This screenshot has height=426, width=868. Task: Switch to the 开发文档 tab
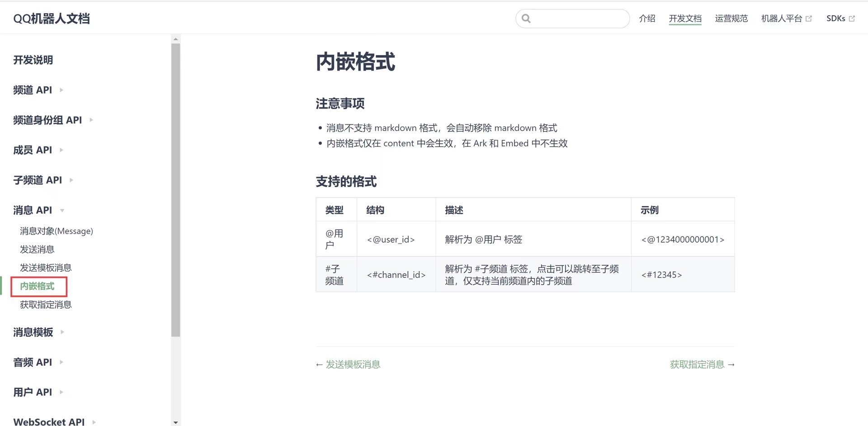[x=685, y=19]
